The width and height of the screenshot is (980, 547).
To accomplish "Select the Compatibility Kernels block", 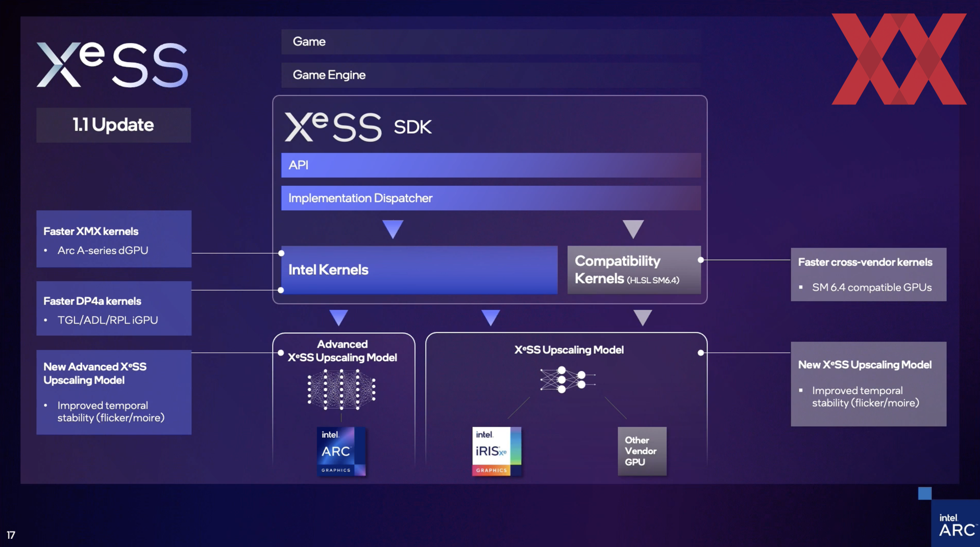I will (634, 270).
